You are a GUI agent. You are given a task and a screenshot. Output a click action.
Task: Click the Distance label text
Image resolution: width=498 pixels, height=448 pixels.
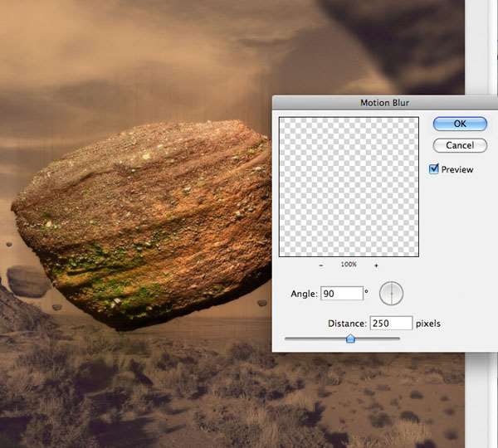[x=346, y=324]
